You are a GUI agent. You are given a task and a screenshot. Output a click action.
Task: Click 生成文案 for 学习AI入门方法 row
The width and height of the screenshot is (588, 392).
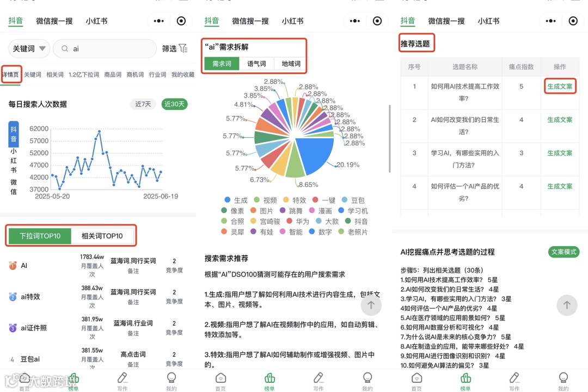[560, 153]
